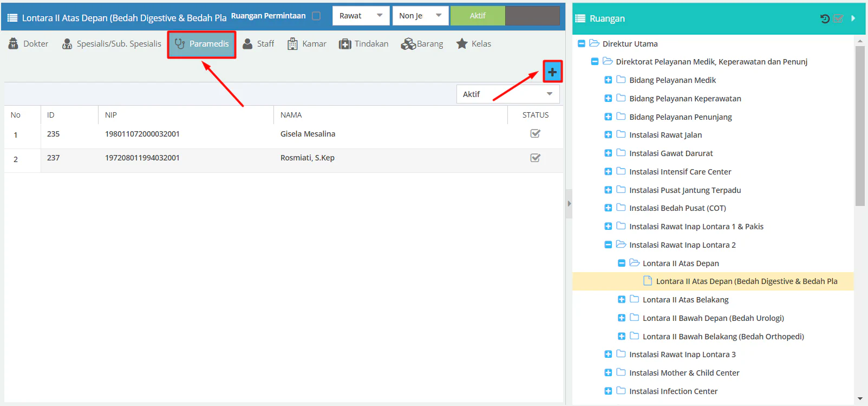Viewport: 868px width, 406px height.
Task: Expand the Bidang Pelayanan Keperawatan node
Action: [x=608, y=99]
